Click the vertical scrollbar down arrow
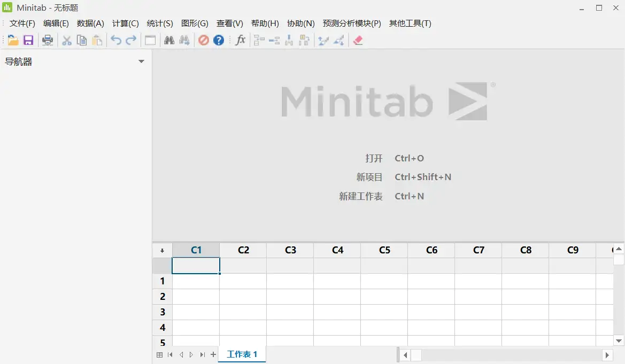The height and width of the screenshot is (364, 625). tap(619, 341)
